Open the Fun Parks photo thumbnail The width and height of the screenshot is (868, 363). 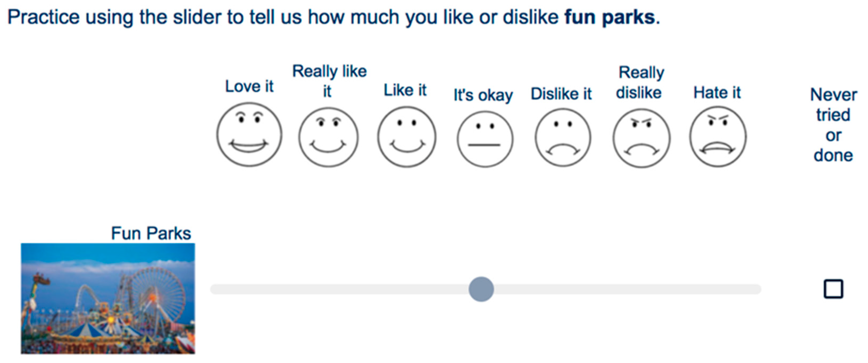coord(108,298)
